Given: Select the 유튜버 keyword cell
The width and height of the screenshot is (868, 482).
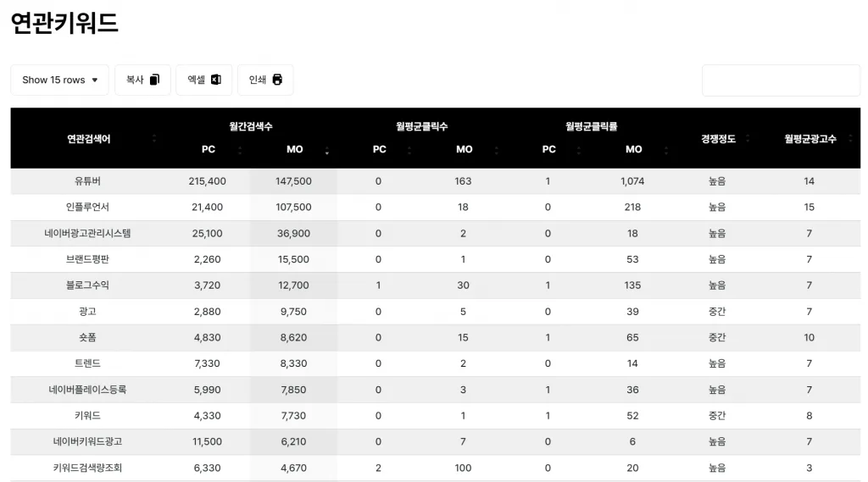Looking at the screenshot, I should pos(88,181).
